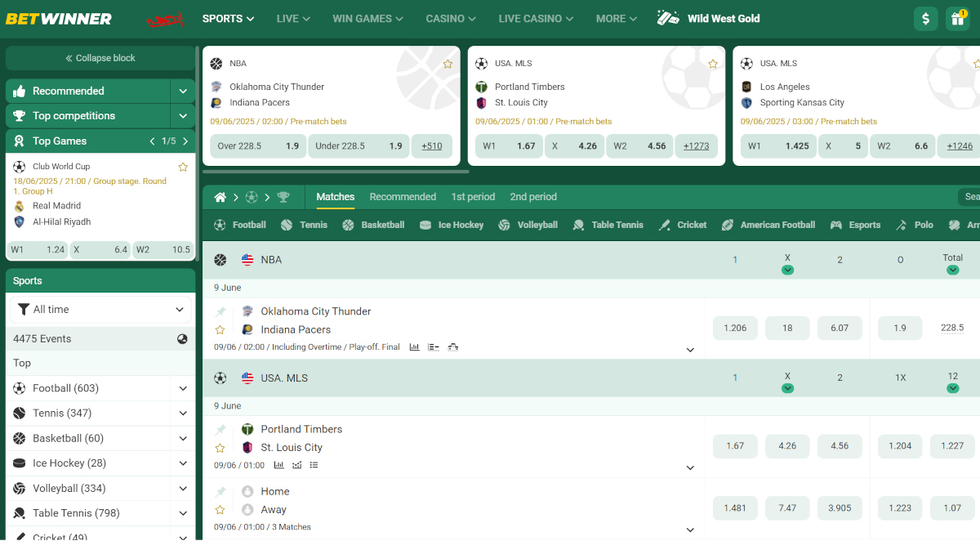
Task: Open statistics icon for Thunder vs Pacers
Action: pos(415,347)
